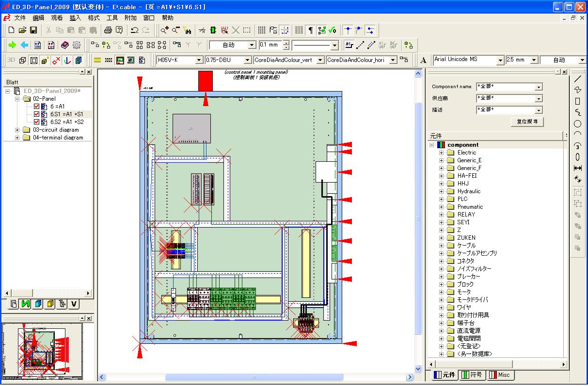Open the line style dropdown

point(334,45)
